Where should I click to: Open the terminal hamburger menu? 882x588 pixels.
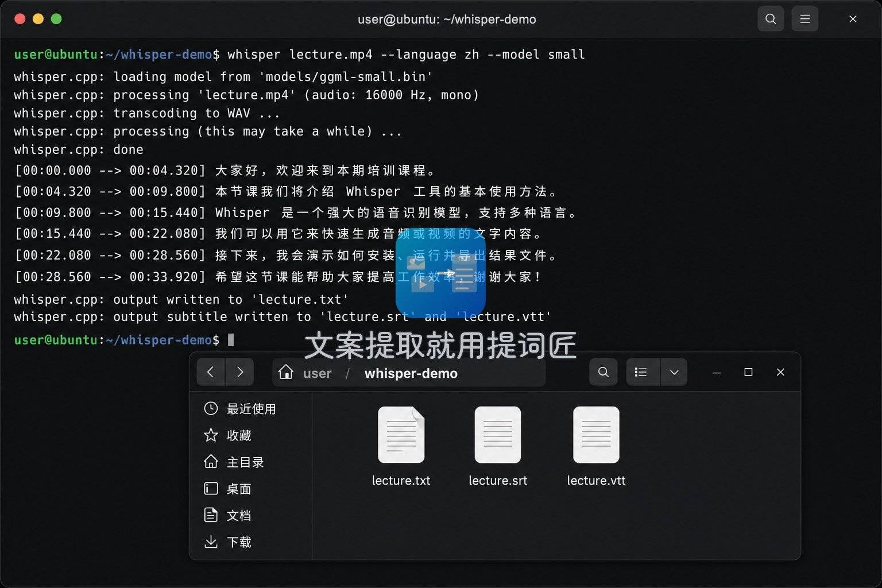(805, 19)
